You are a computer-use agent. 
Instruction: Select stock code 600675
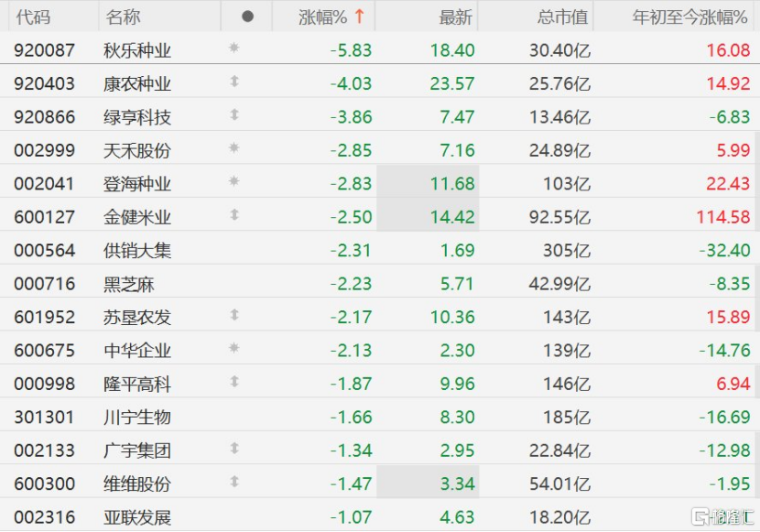click(x=45, y=351)
